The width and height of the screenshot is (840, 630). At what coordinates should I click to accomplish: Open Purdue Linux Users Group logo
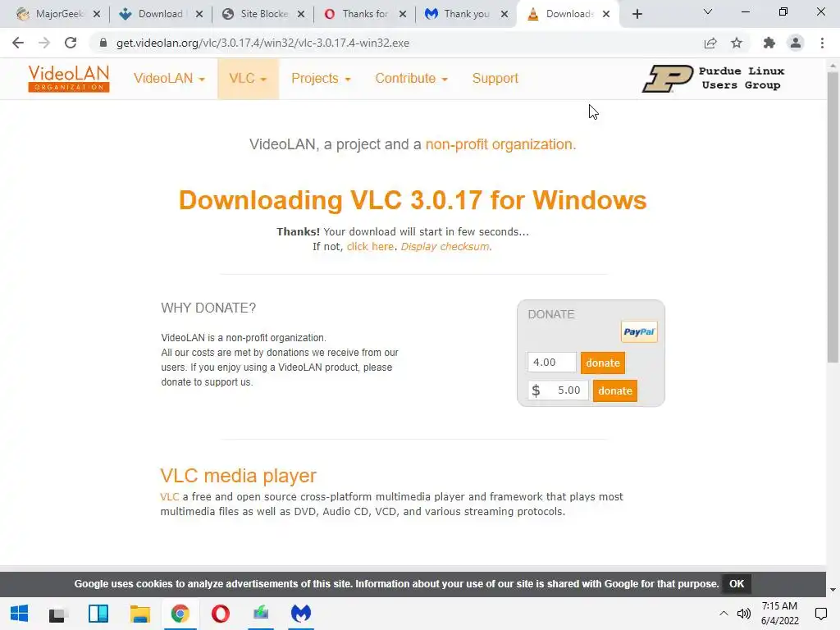coord(714,79)
